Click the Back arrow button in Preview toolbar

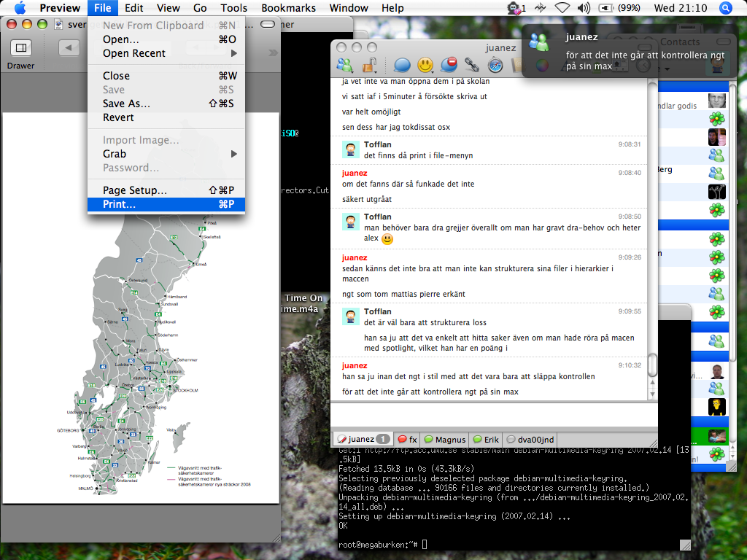coord(69,47)
